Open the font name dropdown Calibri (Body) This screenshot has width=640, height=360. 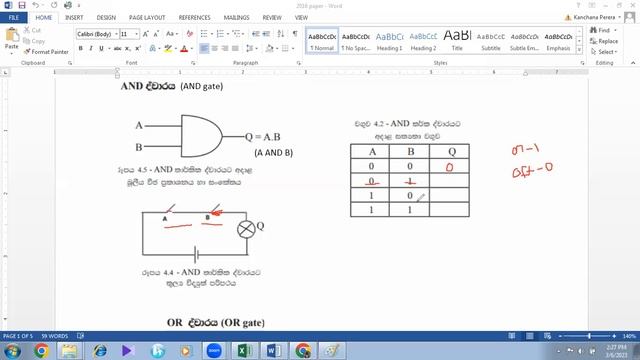pyautogui.click(x=116, y=34)
